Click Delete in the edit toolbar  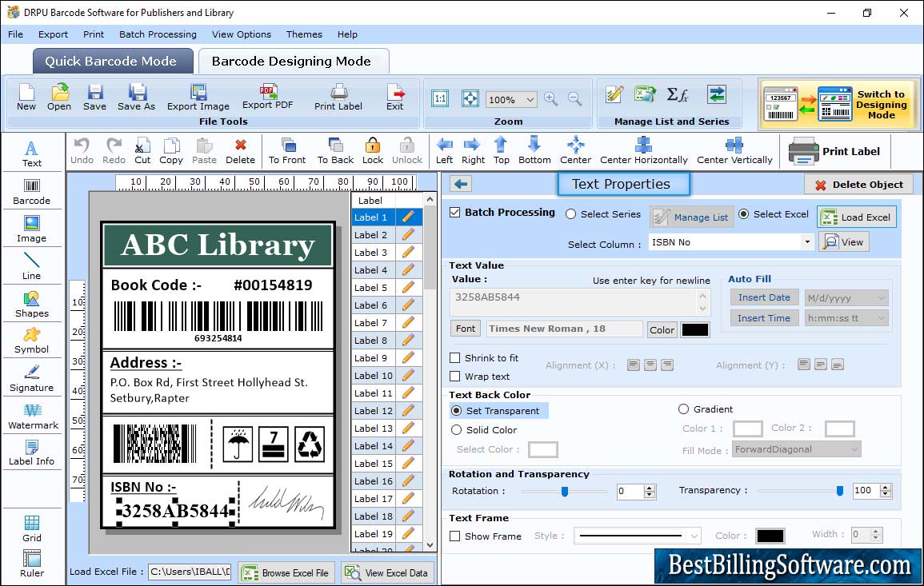241,151
